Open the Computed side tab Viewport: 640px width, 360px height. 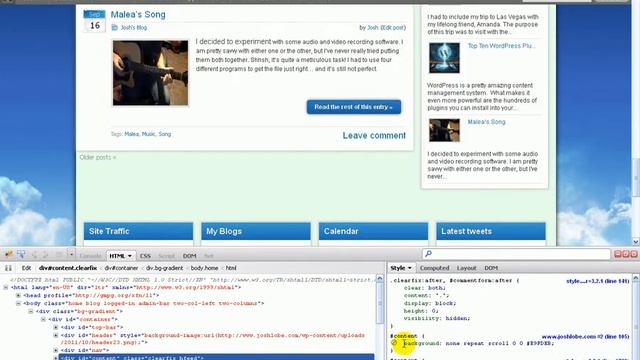coord(434,268)
